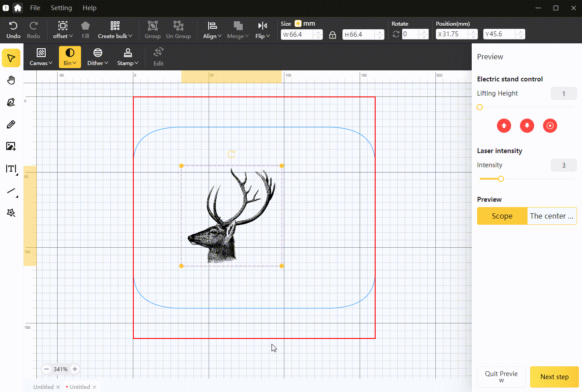Zoom in with the plus button
Image resolution: width=582 pixels, height=392 pixels.
pos(75,369)
